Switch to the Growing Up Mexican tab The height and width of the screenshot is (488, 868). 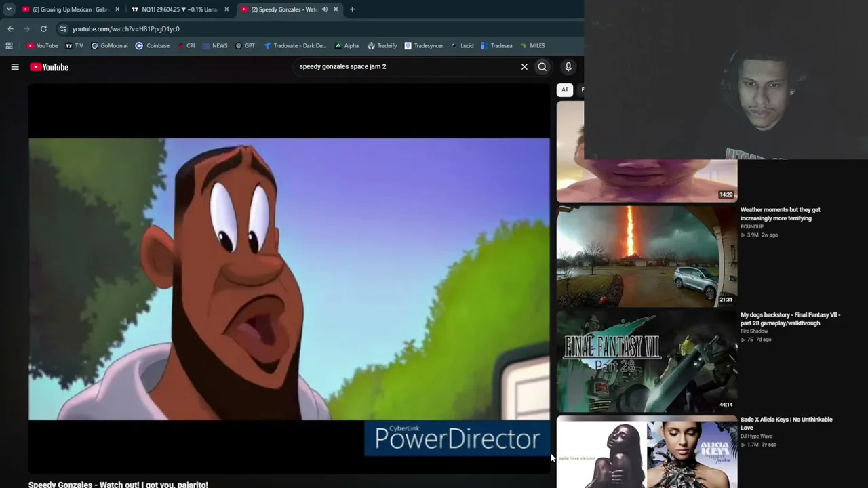point(71,9)
